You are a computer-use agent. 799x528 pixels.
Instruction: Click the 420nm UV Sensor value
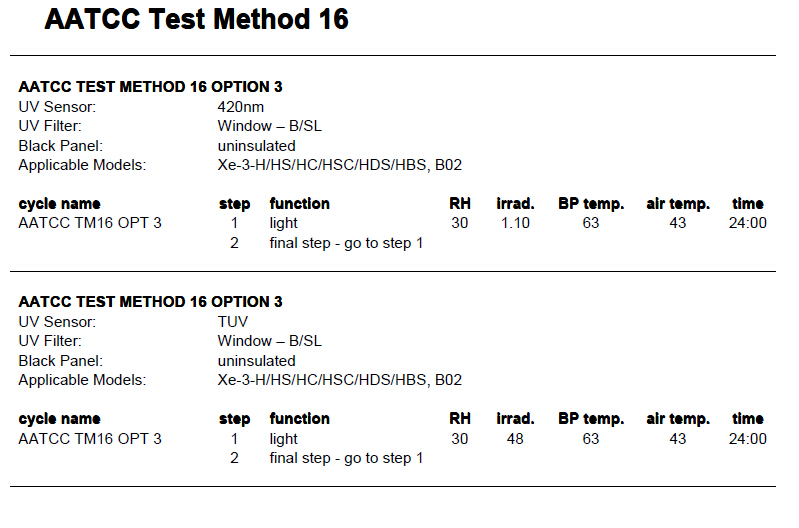[240, 106]
